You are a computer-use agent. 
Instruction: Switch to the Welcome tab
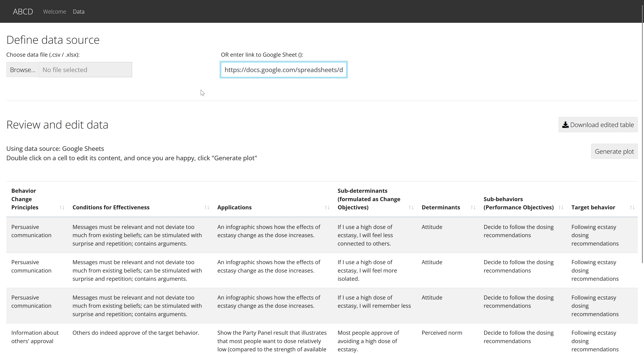pyautogui.click(x=55, y=12)
